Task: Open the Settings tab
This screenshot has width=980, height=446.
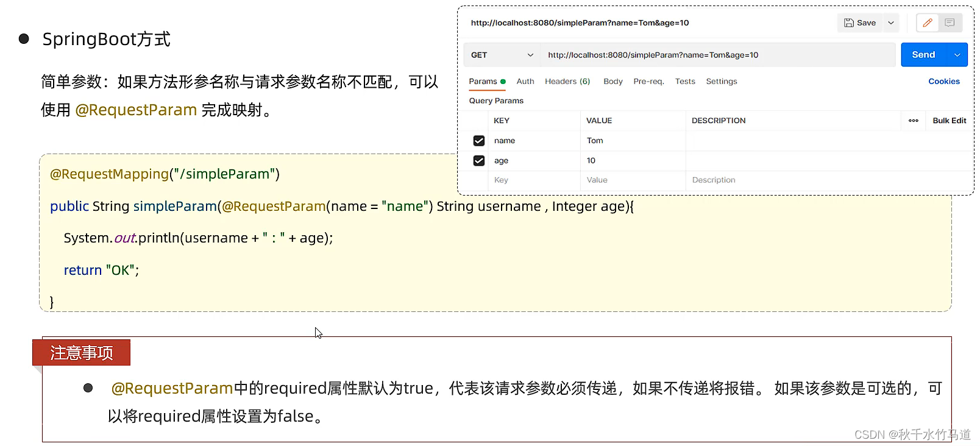Action: click(722, 81)
